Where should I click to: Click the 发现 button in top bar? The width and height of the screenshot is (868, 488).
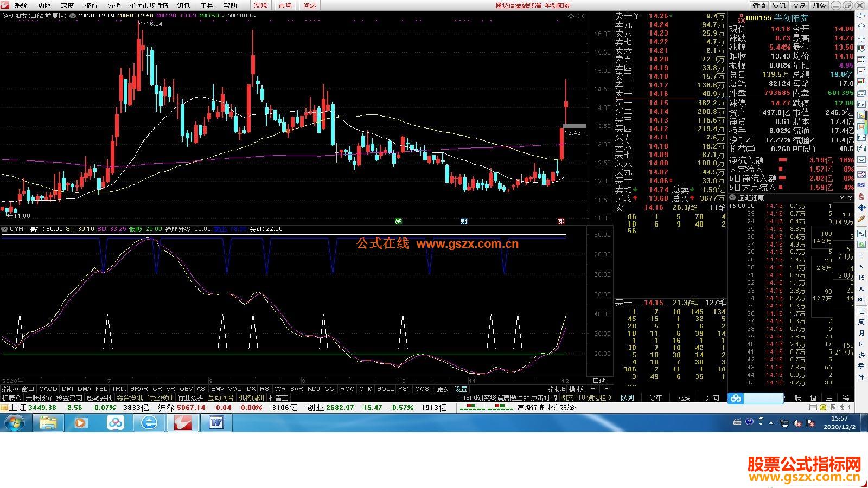point(260,5)
